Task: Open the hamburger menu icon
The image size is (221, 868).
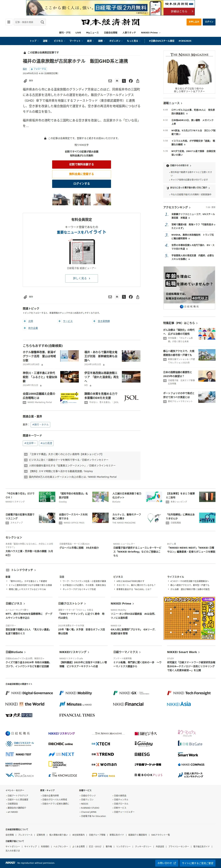Action: tap(9, 22)
